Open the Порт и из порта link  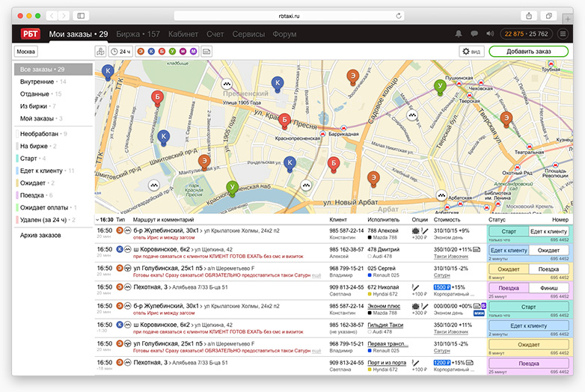tap(387, 363)
